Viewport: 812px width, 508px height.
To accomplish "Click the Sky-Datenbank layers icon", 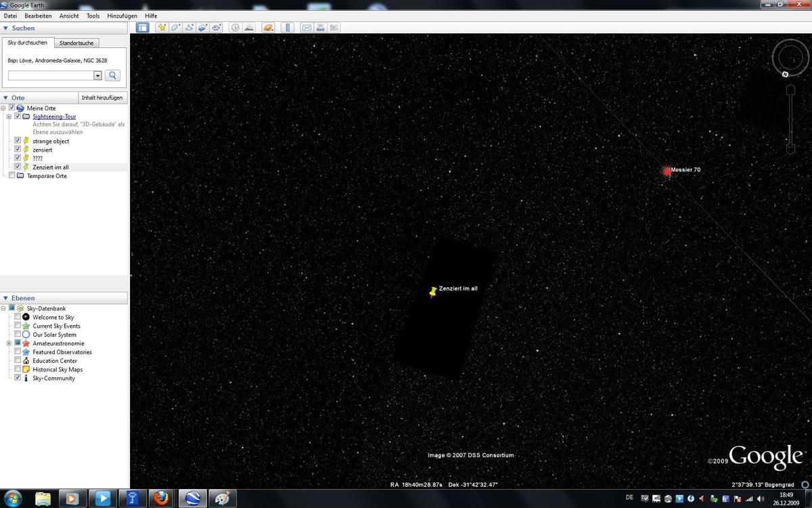I will tap(20, 308).
